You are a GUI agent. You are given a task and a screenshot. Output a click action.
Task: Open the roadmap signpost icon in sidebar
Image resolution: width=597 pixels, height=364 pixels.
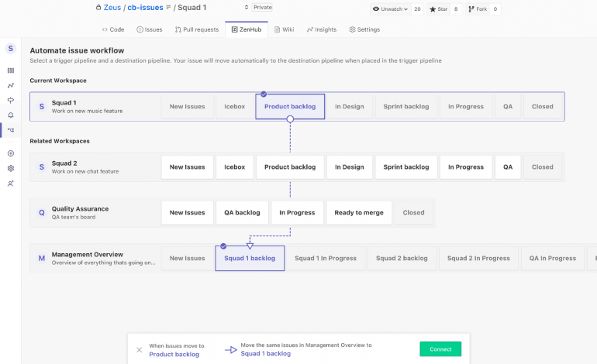click(x=11, y=101)
